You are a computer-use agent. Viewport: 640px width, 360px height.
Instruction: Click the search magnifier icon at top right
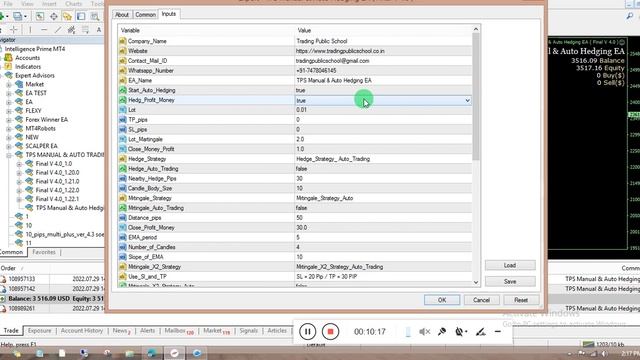(630, 16)
